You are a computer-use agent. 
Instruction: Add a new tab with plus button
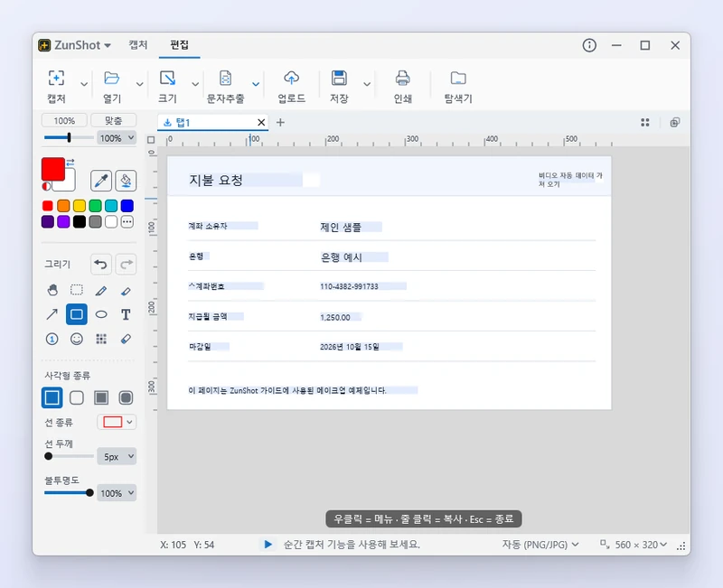(280, 122)
